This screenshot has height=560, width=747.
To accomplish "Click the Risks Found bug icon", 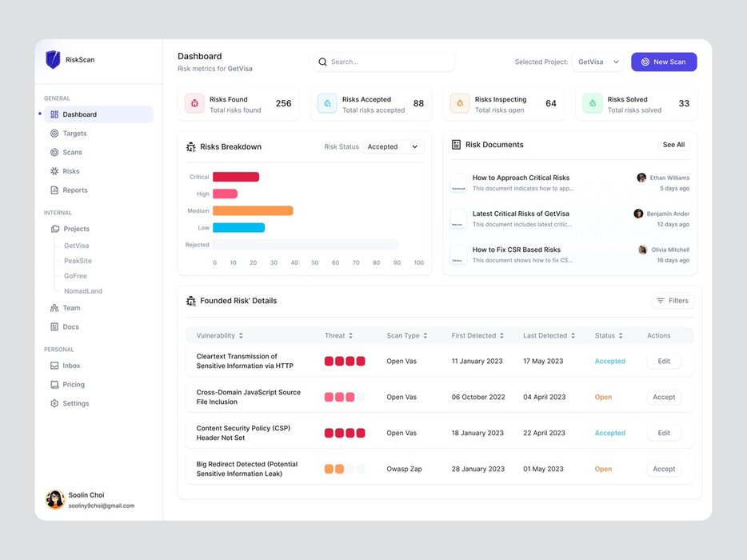I will click(x=194, y=103).
